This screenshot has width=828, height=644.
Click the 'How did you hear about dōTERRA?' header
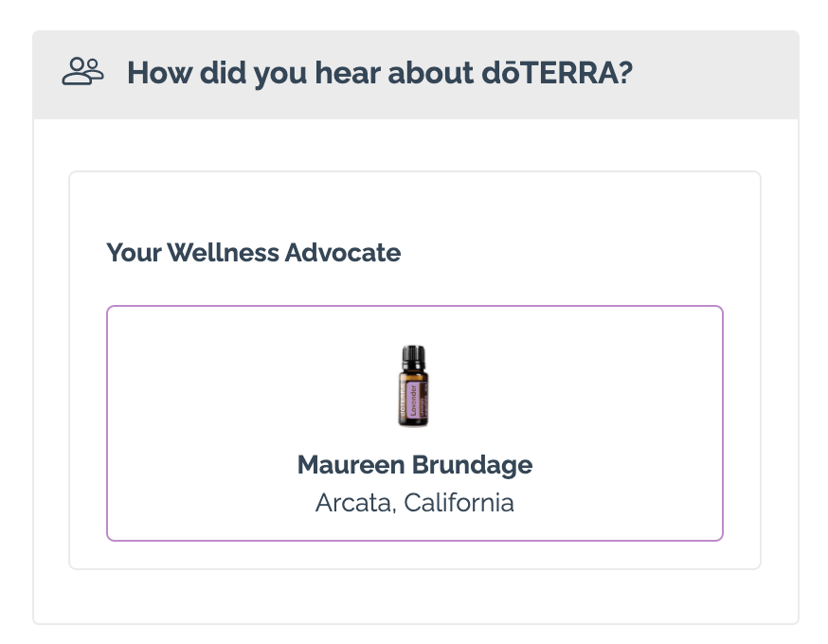click(380, 72)
